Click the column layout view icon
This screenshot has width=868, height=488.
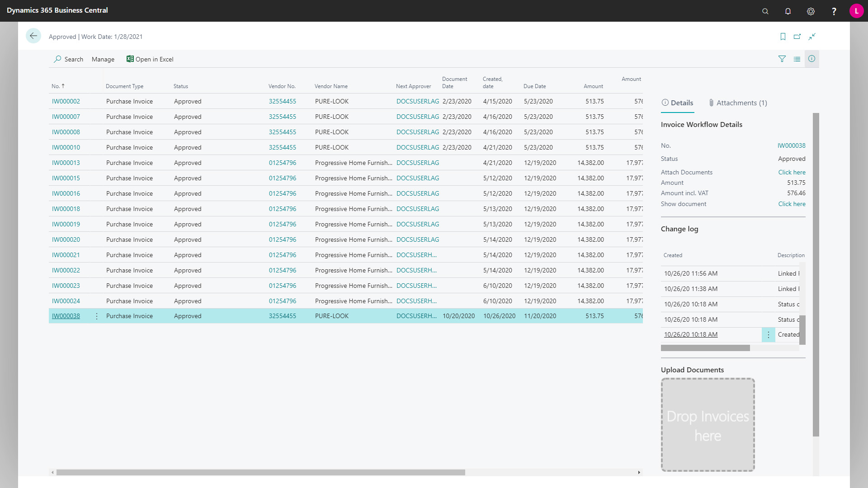tap(797, 58)
